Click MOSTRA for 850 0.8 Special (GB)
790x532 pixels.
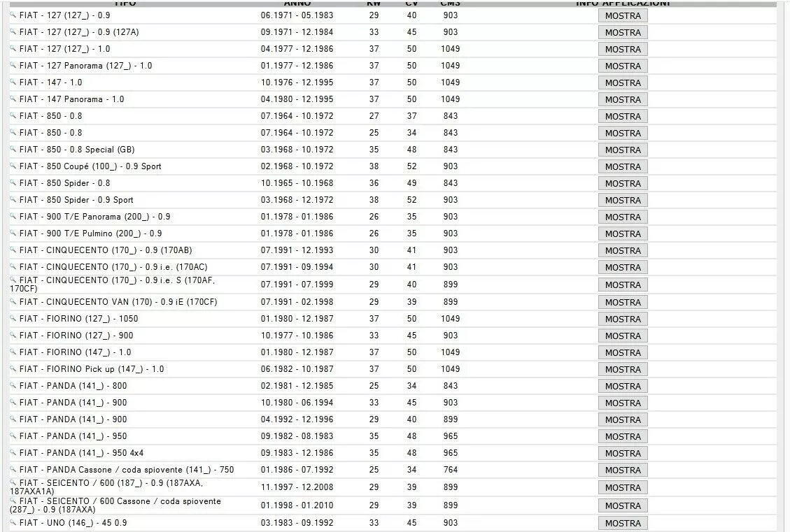coord(623,150)
